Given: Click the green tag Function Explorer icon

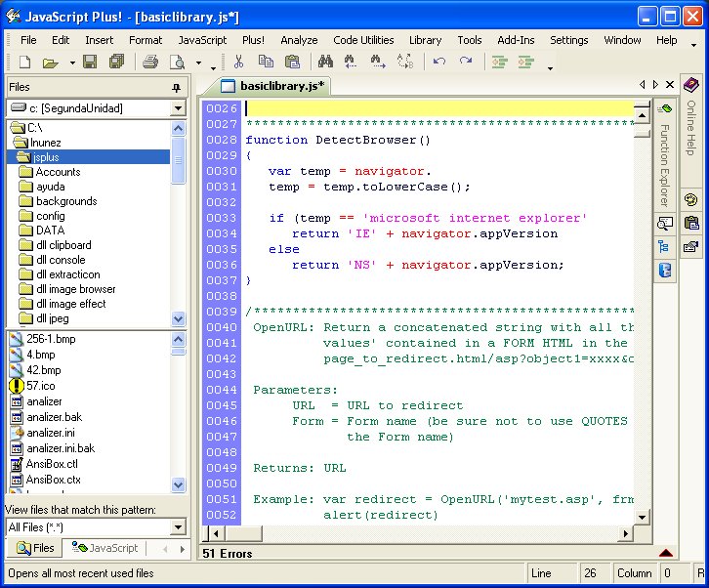Looking at the screenshot, I should [665, 109].
